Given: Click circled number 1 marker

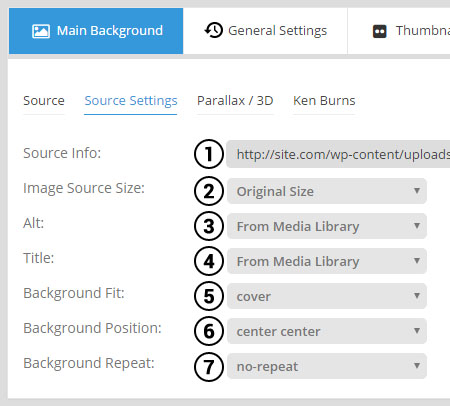Looking at the screenshot, I should 209,154.
